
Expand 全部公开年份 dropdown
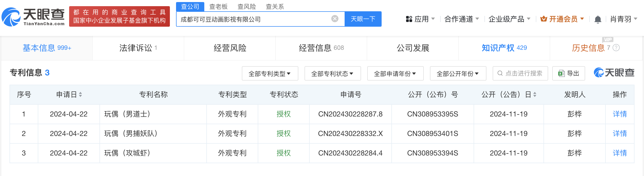pyautogui.click(x=458, y=74)
